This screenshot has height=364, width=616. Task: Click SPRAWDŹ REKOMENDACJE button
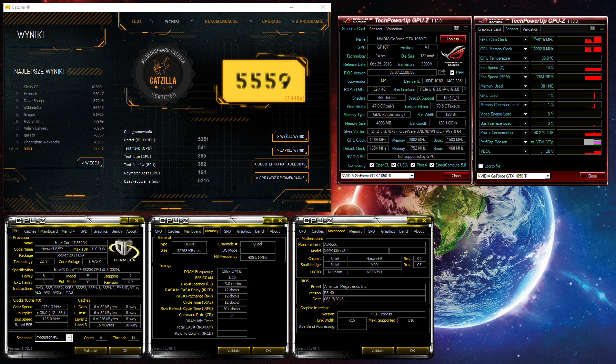click(x=280, y=178)
